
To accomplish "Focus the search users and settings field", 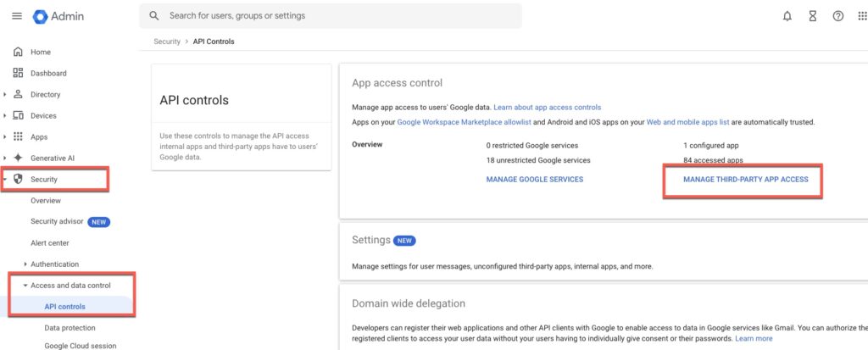I will [331, 16].
